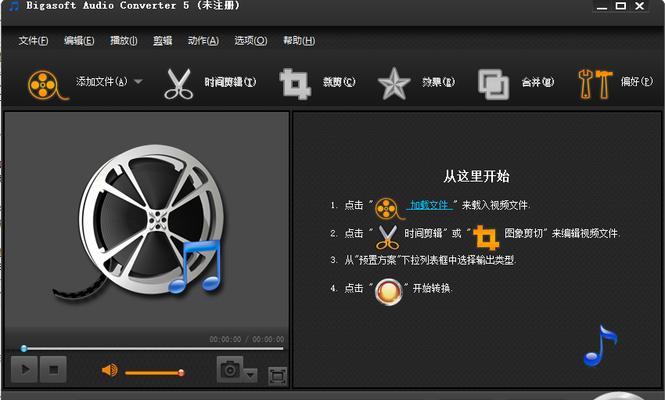Click the 效果(E) toolbar label
The width and height of the screenshot is (665, 400).
point(439,81)
